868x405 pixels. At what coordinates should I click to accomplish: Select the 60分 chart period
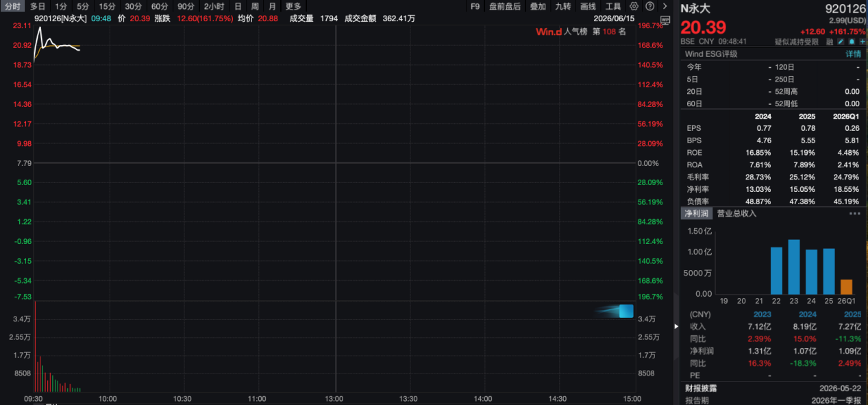pos(160,6)
